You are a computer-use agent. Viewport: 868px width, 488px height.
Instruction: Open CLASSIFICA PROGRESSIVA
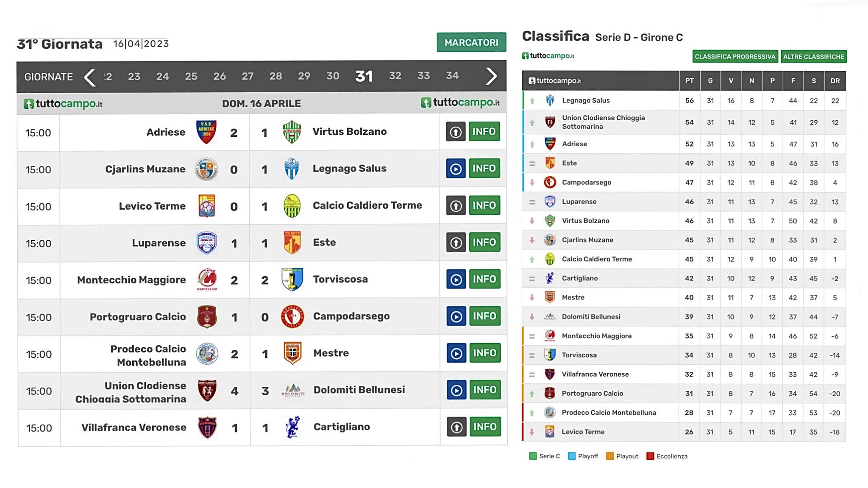(735, 56)
